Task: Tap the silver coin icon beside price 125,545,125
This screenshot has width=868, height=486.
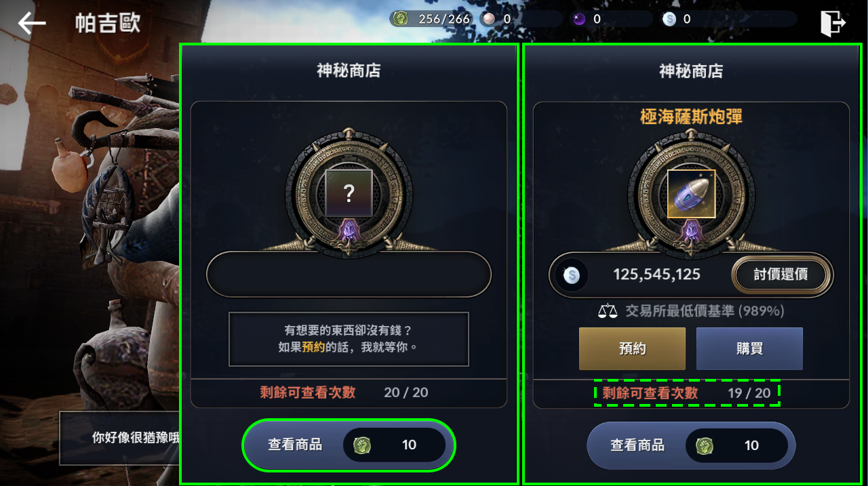Action: point(572,275)
